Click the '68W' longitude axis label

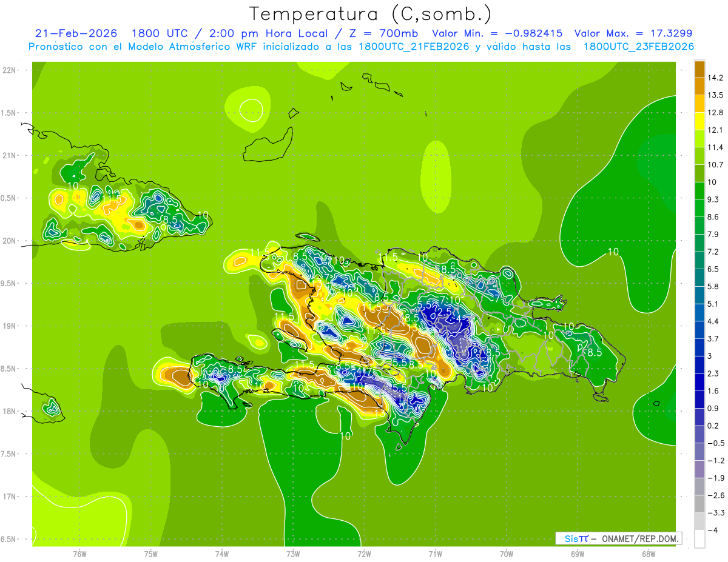click(649, 554)
